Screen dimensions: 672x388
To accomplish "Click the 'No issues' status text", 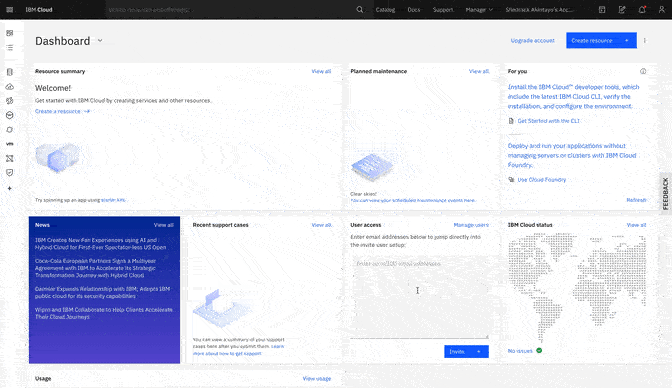I will point(520,351).
